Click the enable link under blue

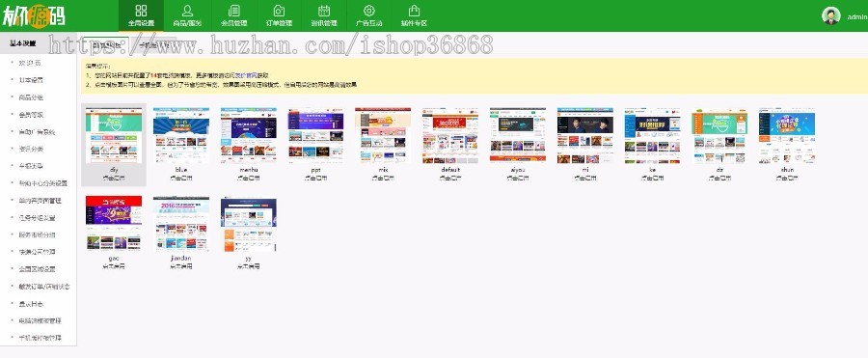(181, 179)
